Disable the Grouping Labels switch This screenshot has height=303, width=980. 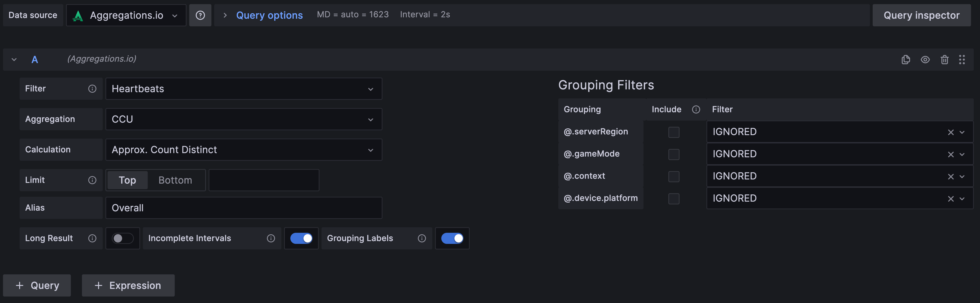(452, 238)
